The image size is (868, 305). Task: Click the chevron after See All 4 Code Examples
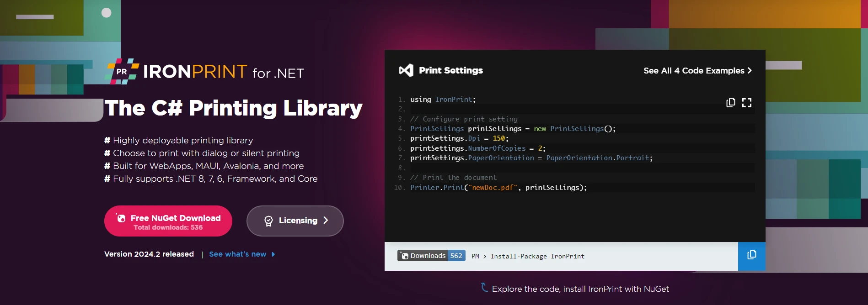click(x=750, y=71)
